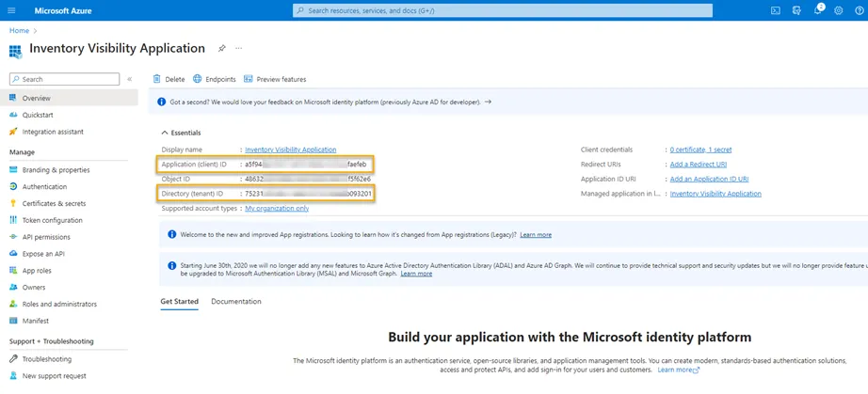The image size is (868, 394).
Task: Click the Quickstart cloud icon
Action: click(x=13, y=115)
